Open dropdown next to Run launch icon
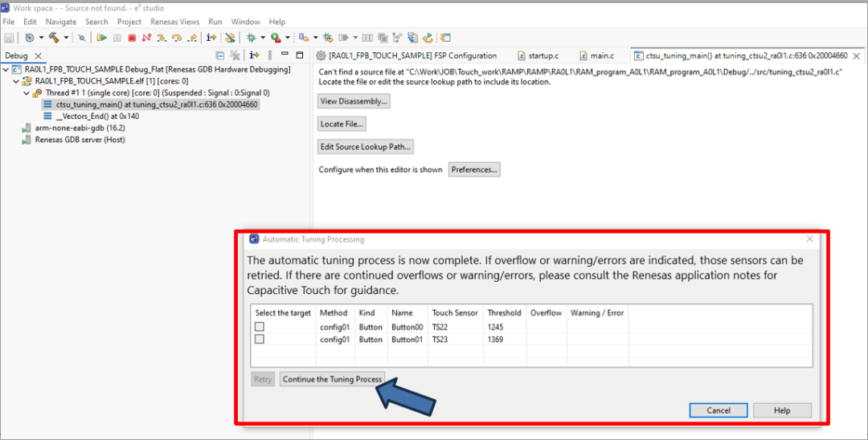Image resolution: width=868 pixels, height=440 pixels. pyautogui.click(x=287, y=38)
